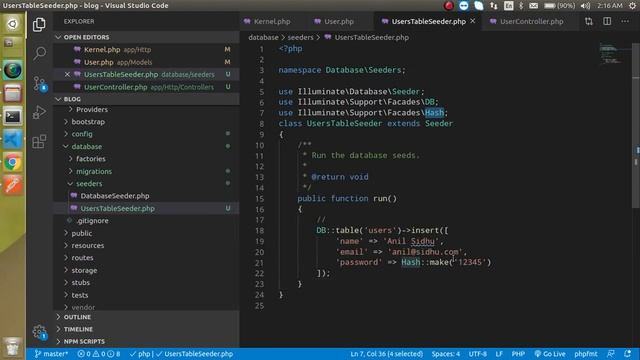This screenshot has width=640, height=360.
Task: Expand the routes folder
Action: (x=82, y=258)
